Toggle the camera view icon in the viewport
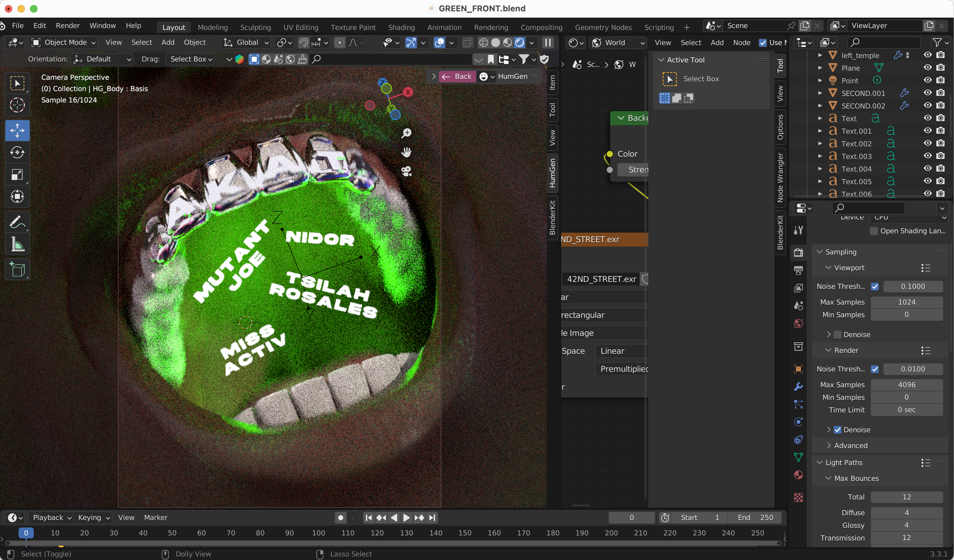954x560 pixels. (406, 172)
